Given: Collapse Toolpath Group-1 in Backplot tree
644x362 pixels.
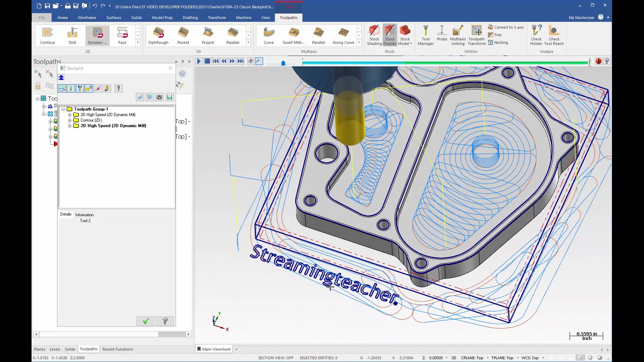Looking at the screenshot, I should point(63,109).
